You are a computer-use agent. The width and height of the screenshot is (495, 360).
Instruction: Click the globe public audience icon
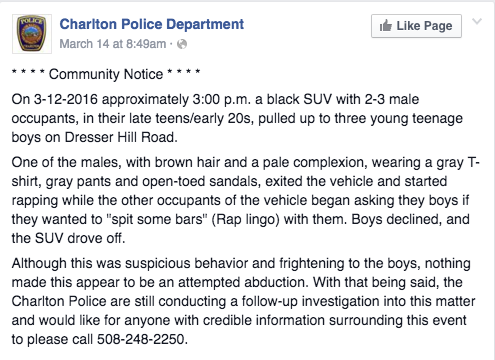(x=182, y=44)
